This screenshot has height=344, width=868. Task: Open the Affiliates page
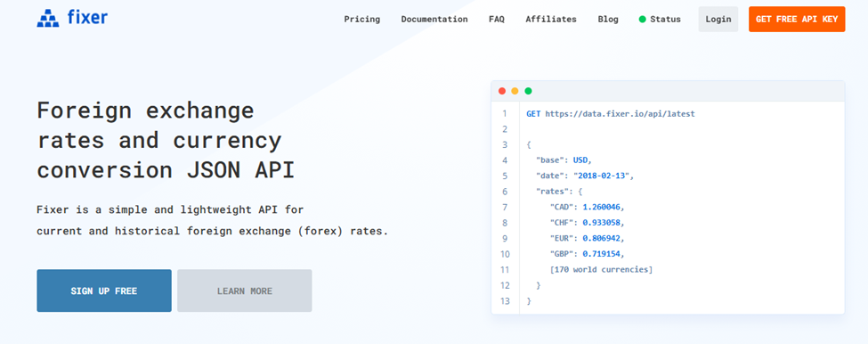(x=551, y=19)
